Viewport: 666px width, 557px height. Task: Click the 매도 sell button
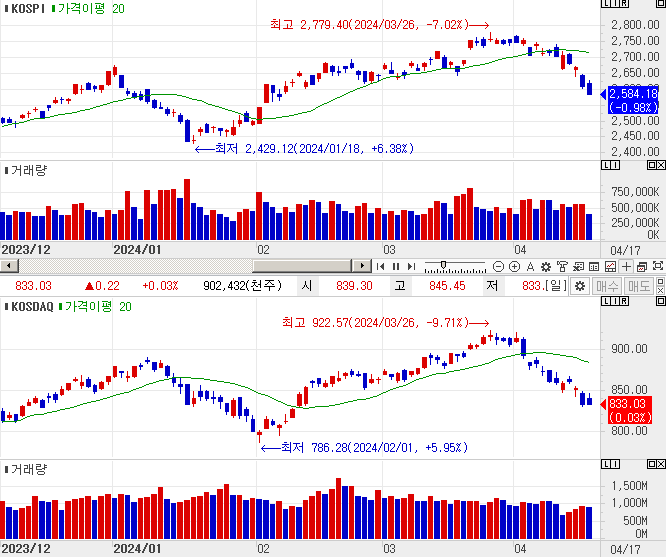(x=638, y=286)
